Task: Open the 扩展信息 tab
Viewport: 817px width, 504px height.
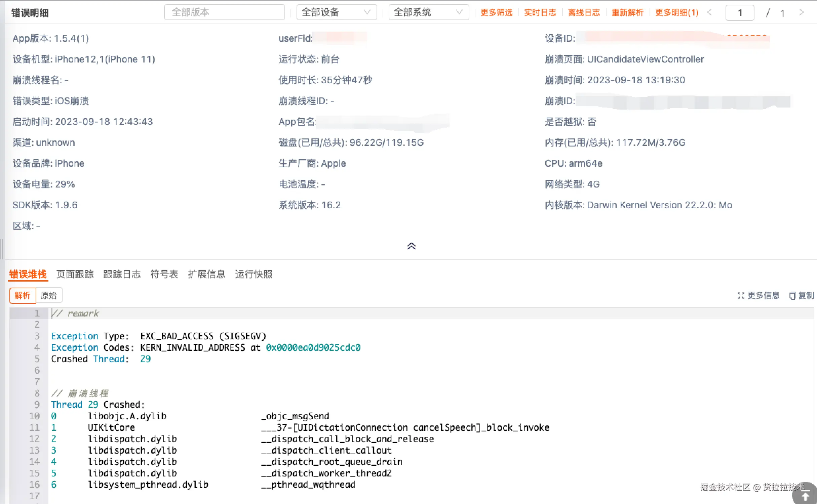Action: click(206, 274)
